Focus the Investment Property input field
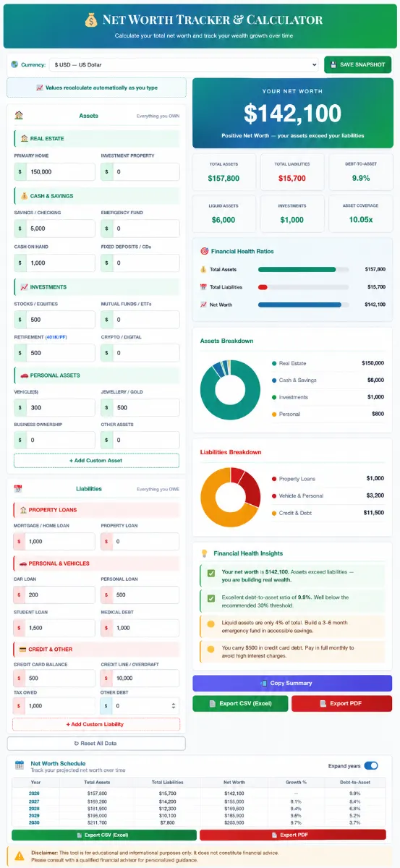The height and width of the screenshot is (868, 400). 140,172
